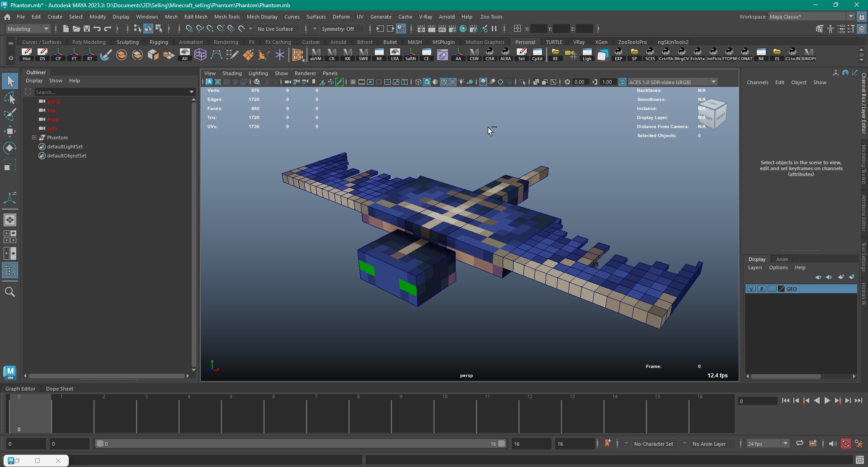The width and height of the screenshot is (868, 467).
Task: Select the Scale tool
Action: (10, 165)
